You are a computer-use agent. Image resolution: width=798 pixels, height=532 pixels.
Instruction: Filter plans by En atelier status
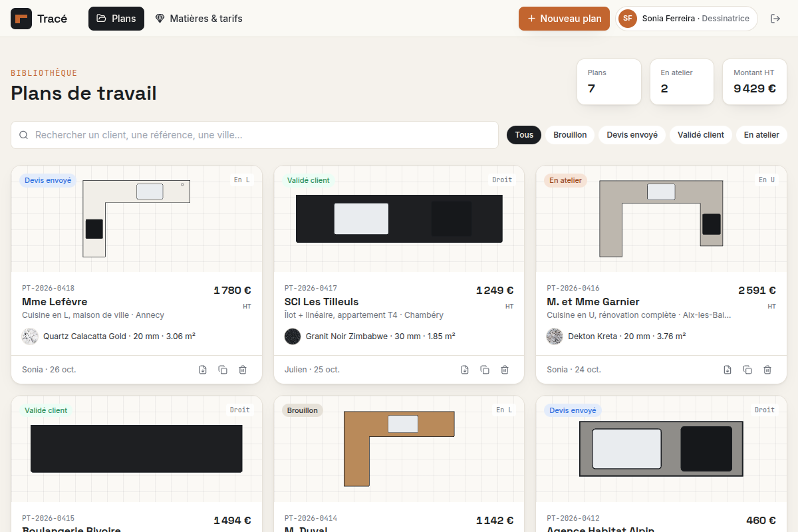coord(761,135)
